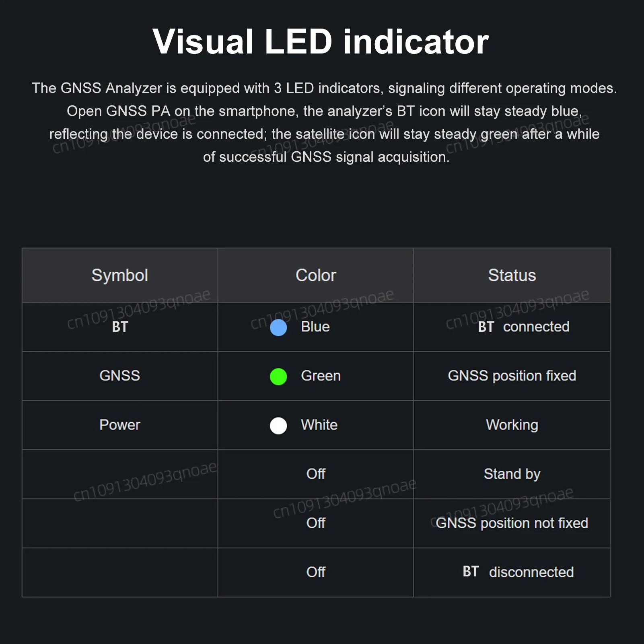Click the green LED color dot
Image resolution: width=644 pixels, height=644 pixels.
tap(278, 377)
